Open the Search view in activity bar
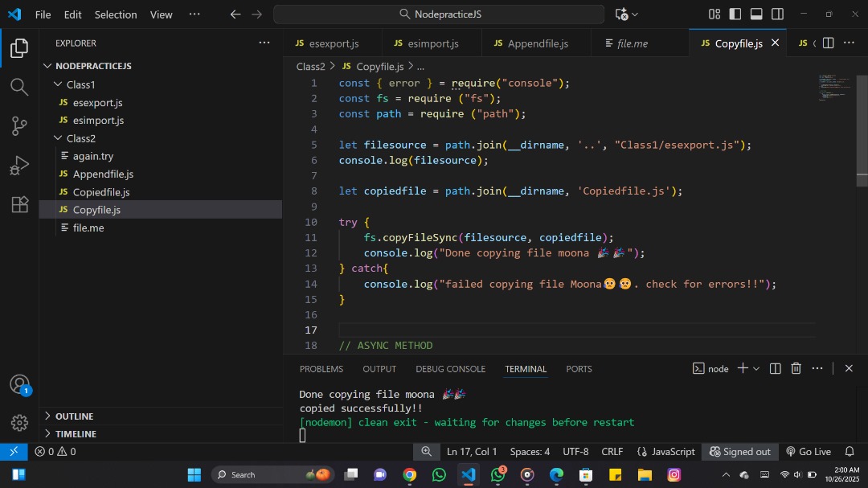Screen dimensions: 868x488 pos(19,87)
